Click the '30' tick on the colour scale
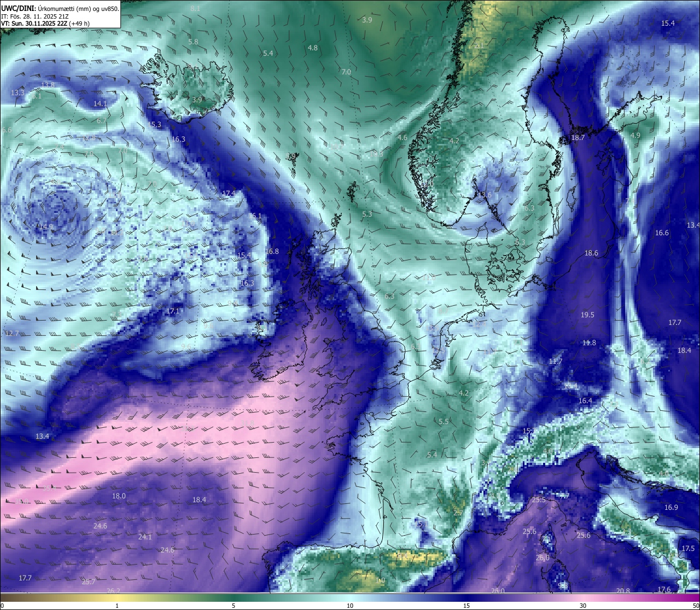 pos(583,606)
